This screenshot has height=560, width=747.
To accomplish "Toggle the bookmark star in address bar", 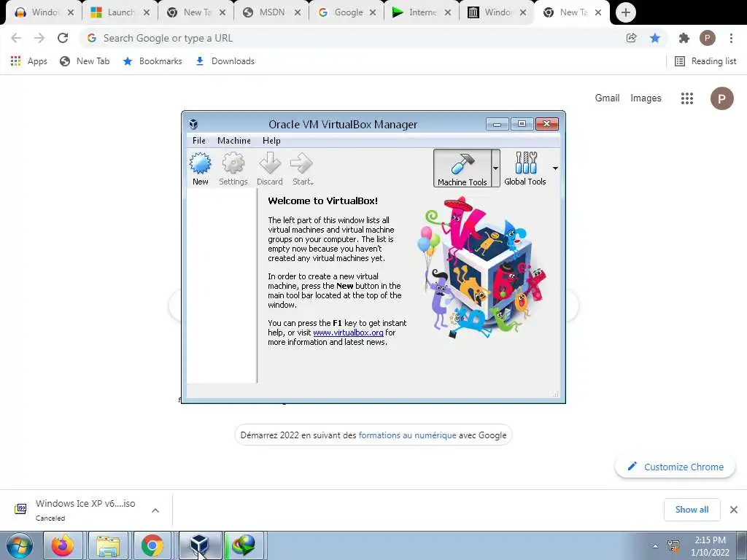I will pyautogui.click(x=655, y=38).
